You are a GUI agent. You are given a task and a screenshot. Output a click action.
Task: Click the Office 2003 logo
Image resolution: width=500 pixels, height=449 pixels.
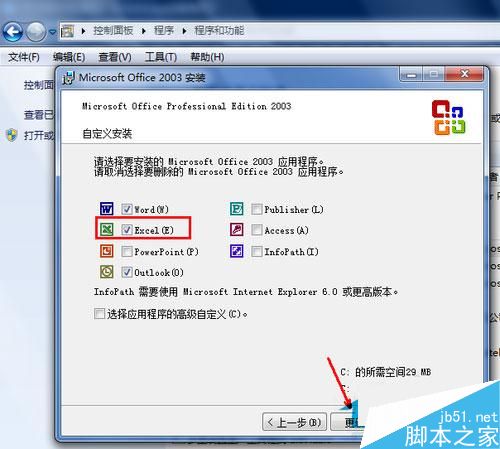pyautogui.click(x=449, y=117)
